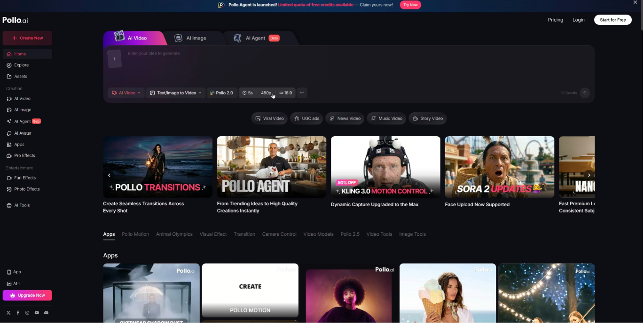This screenshot has height=324, width=644.
Task: Open Assets folder icon in sidebar
Action: point(9,77)
